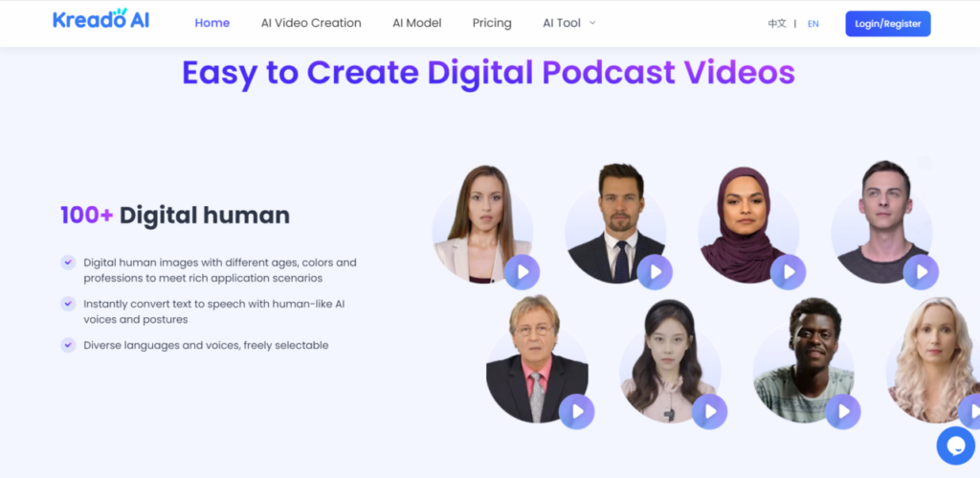Select the long brown-haired woman avatar

[482, 225]
